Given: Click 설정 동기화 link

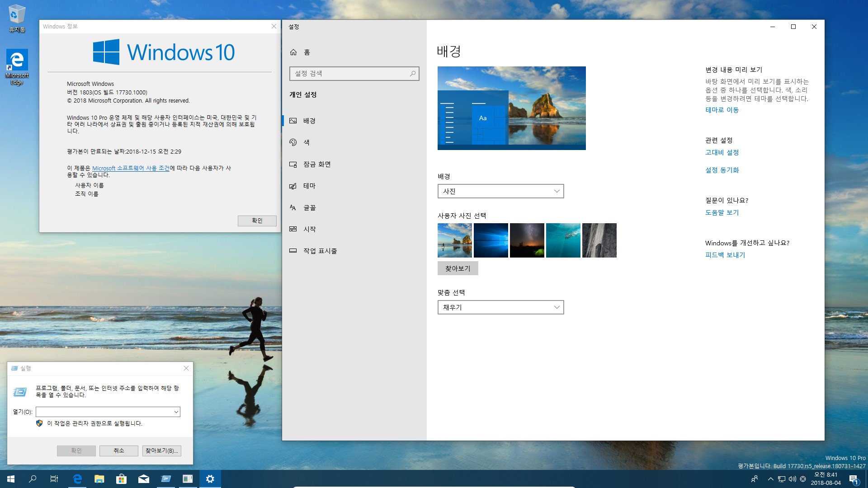Looking at the screenshot, I should click(722, 170).
